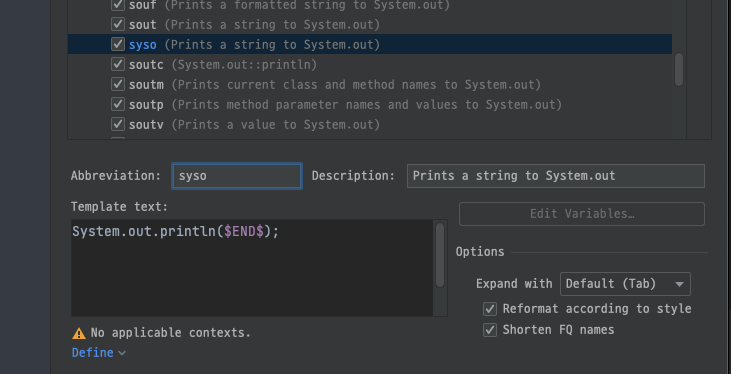Select the soutp template row
731x374 pixels.
(370, 104)
